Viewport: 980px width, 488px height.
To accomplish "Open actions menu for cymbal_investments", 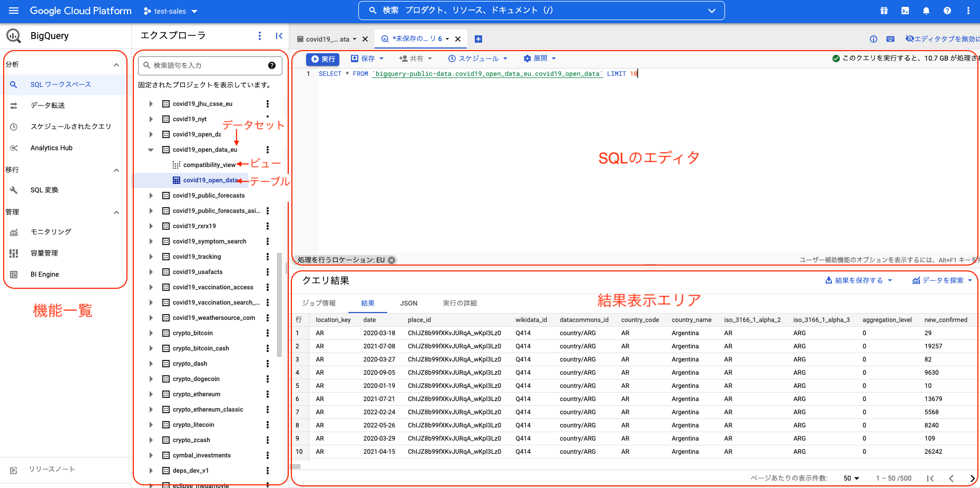I will pyautogui.click(x=268, y=455).
